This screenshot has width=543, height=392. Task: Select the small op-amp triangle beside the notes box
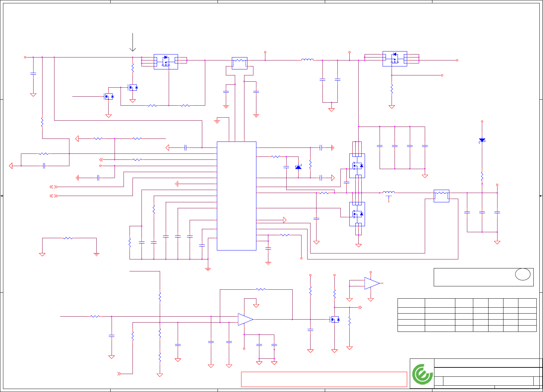coord(372,283)
